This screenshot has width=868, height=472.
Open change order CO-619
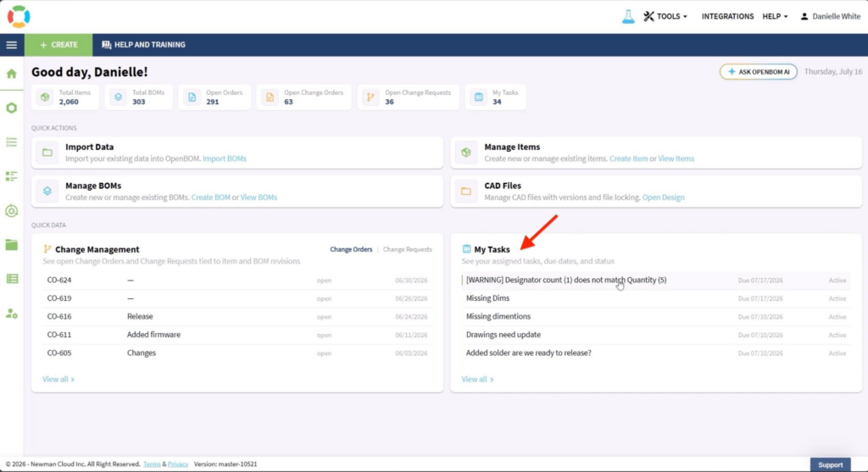[237, 298]
